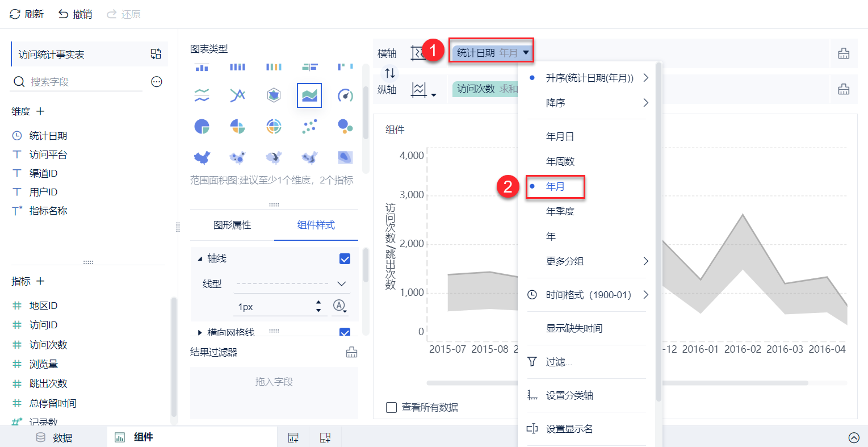Expand the bottom panel arrow
The width and height of the screenshot is (868, 447).
pyautogui.click(x=854, y=437)
